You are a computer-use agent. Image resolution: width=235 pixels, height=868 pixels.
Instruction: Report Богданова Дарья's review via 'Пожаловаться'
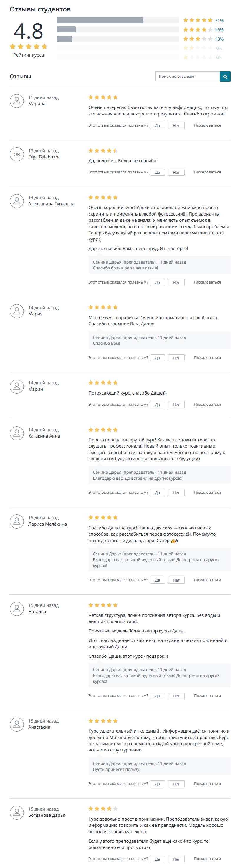coord(207,859)
